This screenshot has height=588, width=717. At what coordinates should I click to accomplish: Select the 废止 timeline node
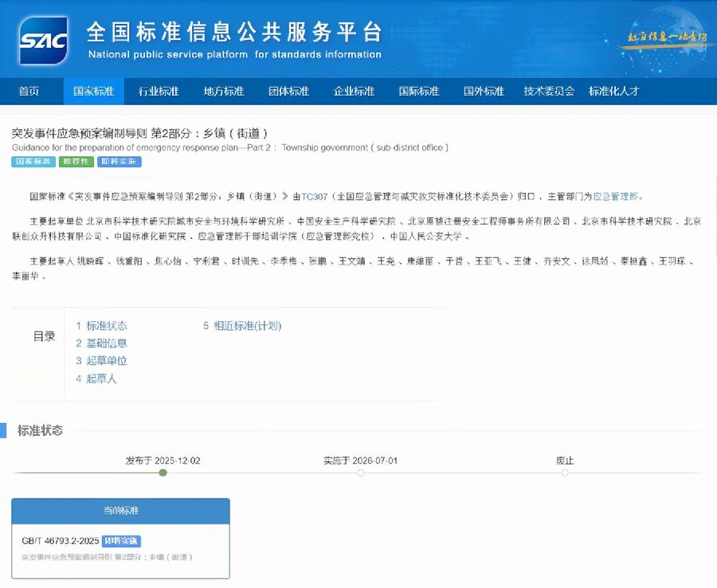[x=565, y=472]
